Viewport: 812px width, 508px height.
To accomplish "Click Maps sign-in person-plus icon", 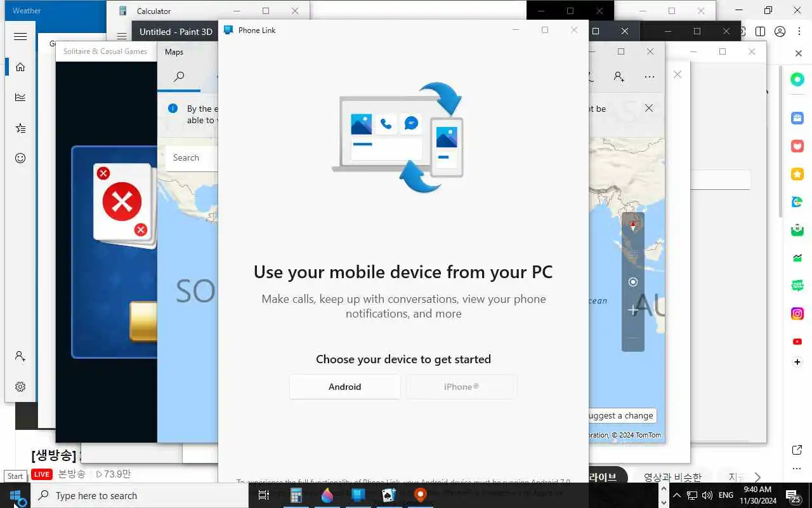I will pos(619,77).
